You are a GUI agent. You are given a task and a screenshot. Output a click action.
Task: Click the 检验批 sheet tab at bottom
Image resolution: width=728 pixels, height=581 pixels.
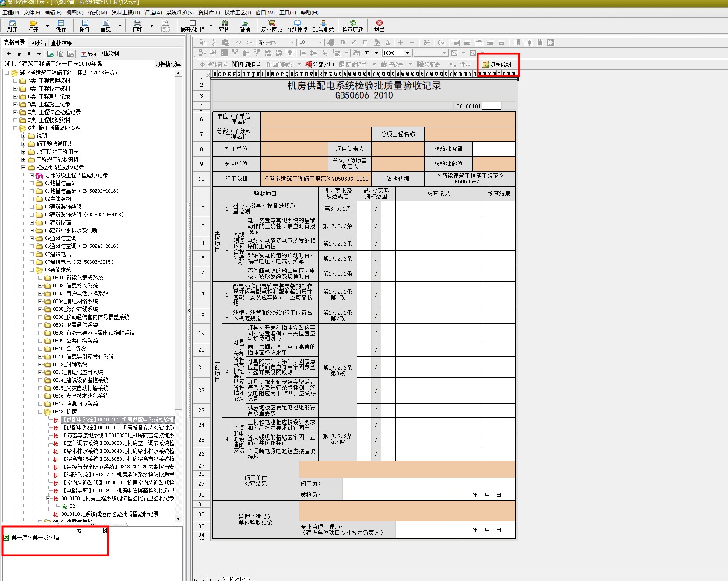(x=237, y=578)
